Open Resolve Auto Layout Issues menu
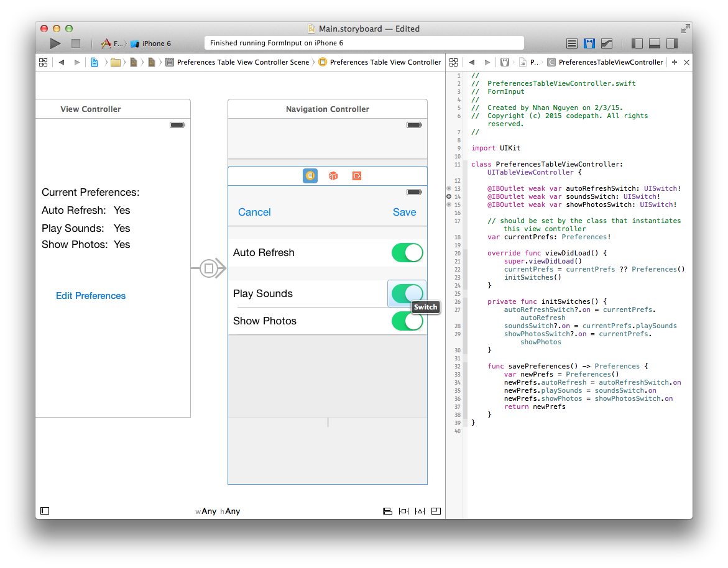The image size is (728, 568). (420, 511)
